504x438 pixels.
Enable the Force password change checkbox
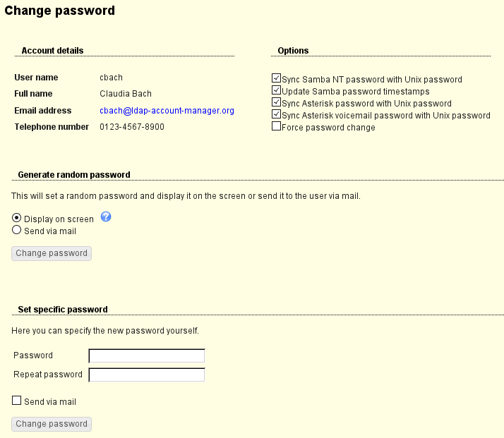(277, 127)
